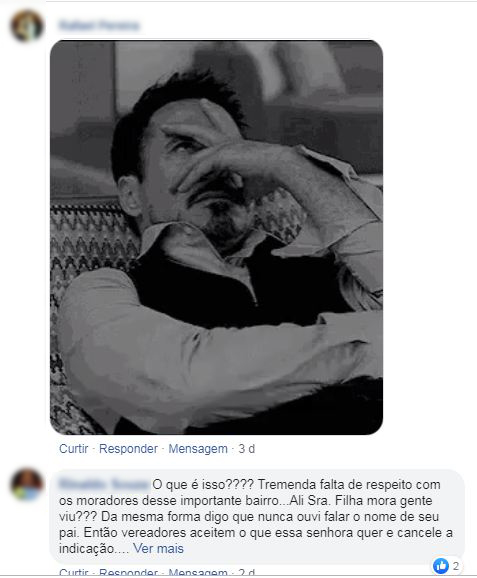The width and height of the screenshot is (477, 578).
Task: Open the reaction count showing 2
Action: (456, 566)
